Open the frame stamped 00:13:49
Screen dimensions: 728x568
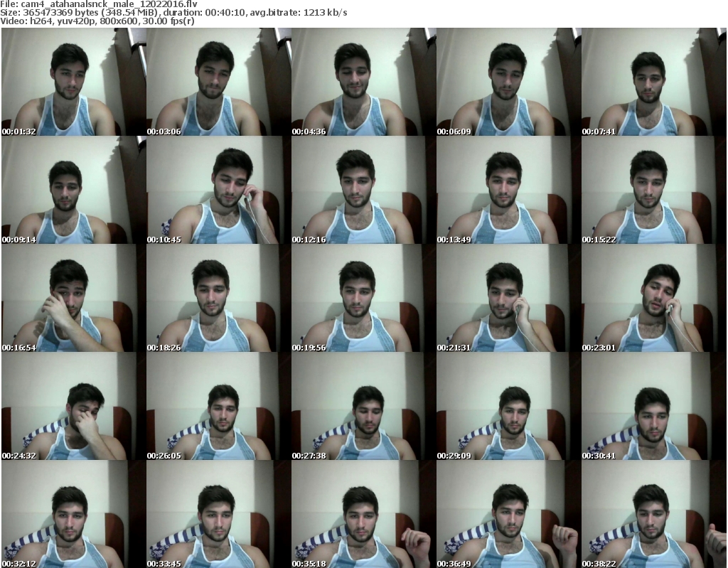[x=509, y=190]
